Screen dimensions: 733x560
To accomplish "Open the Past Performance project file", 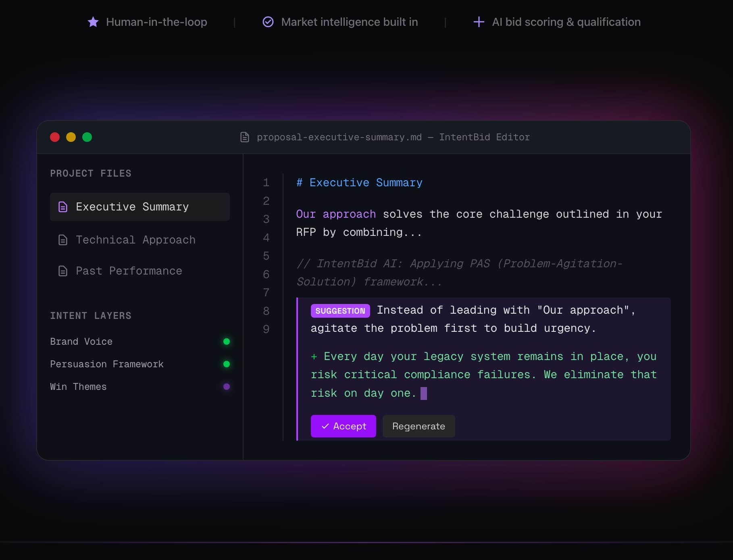I will [140, 271].
